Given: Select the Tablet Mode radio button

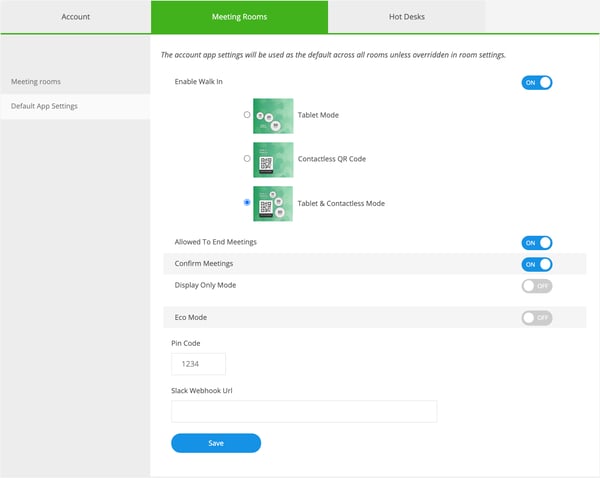Looking at the screenshot, I should coord(247,115).
